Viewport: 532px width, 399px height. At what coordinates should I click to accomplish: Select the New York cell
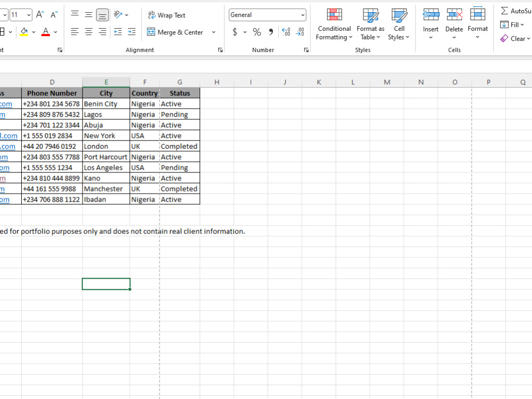pyautogui.click(x=106, y=136)
